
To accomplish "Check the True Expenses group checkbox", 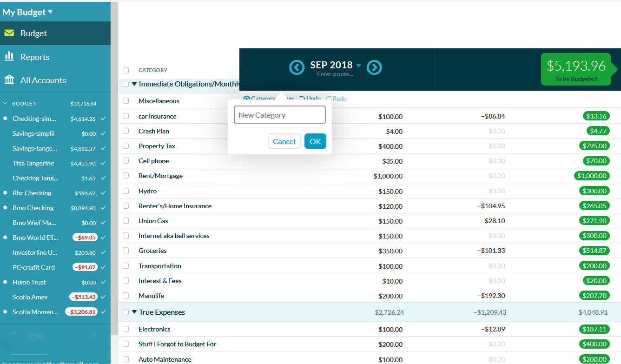I will point(126,312).
